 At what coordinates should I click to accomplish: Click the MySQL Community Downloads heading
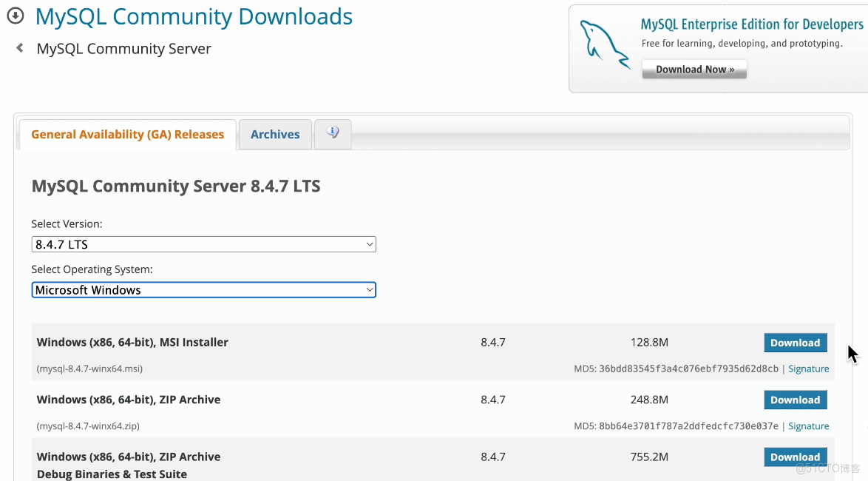[x=194, y=16]
